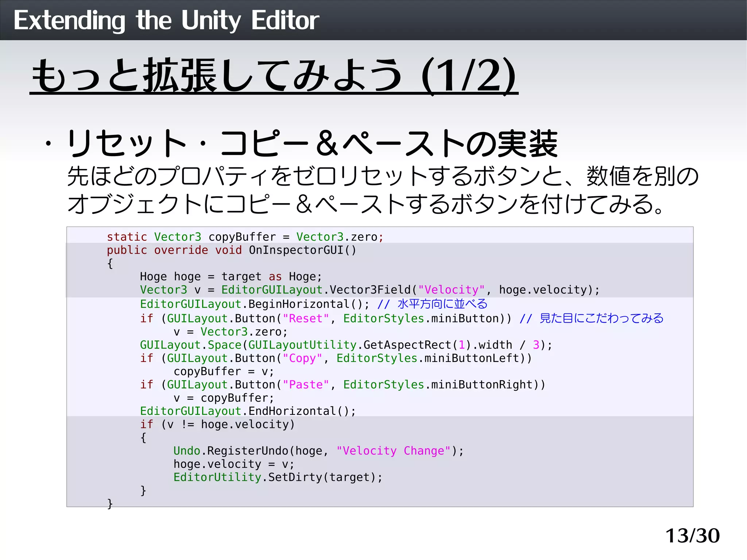Click the 'EditorGUILayout.EndHorizontal();' line
This screenshot has width=747, height=560.
(x=248, y=412)
